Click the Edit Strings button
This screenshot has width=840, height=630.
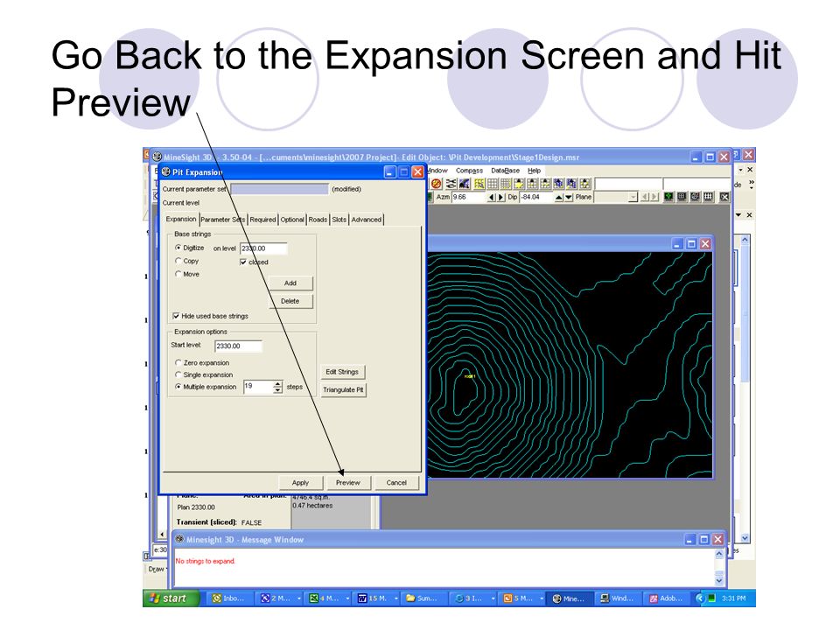(342, 372)
